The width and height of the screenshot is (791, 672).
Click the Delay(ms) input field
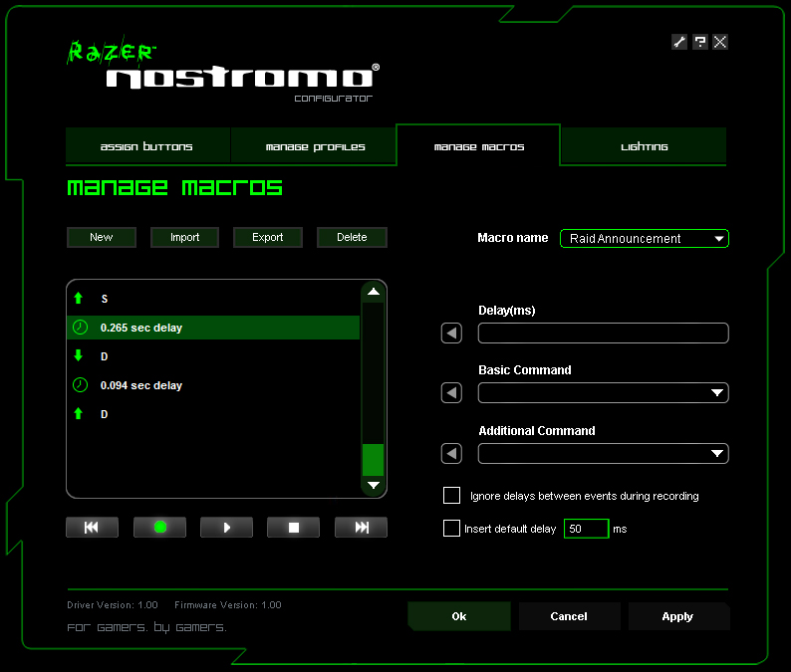(x=604, y=334)
